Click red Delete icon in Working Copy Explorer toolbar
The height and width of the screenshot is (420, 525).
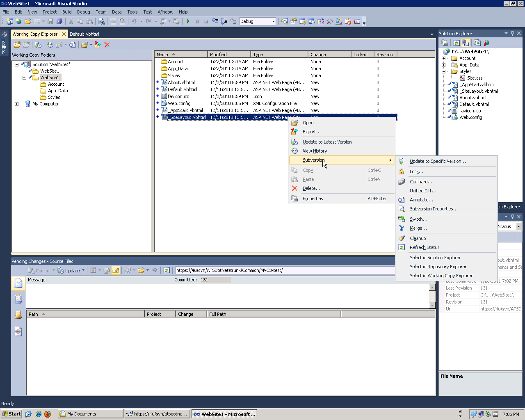[107, 45]
